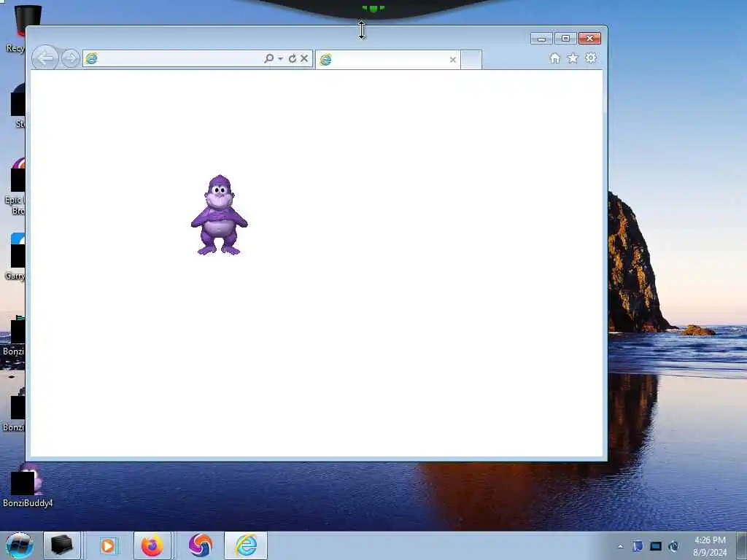Click the tray icon next to the clock
The image size is (747, 560).
[x=673, y=546]
